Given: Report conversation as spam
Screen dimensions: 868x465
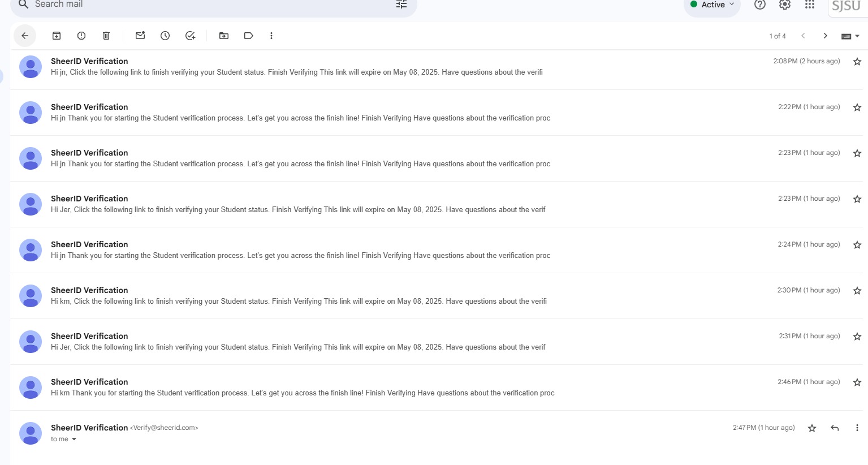Looking at the screenshot, I should (81, 36).
